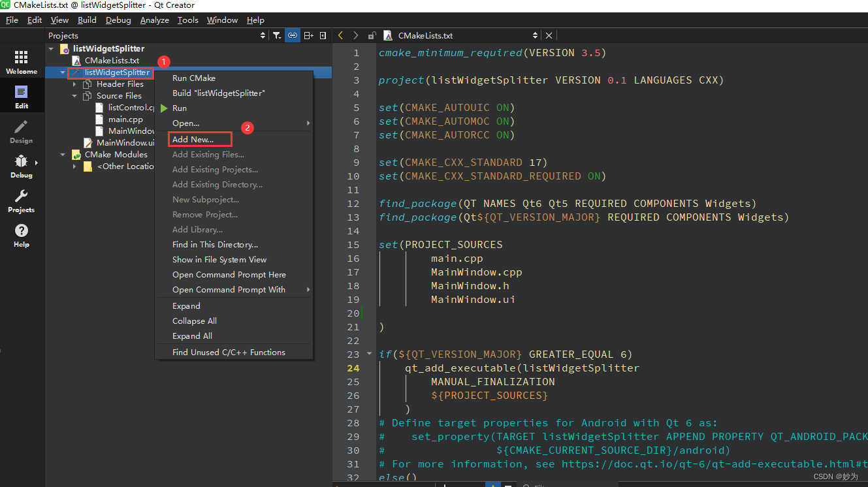Click the Header Files folder icon

[87, 84]
